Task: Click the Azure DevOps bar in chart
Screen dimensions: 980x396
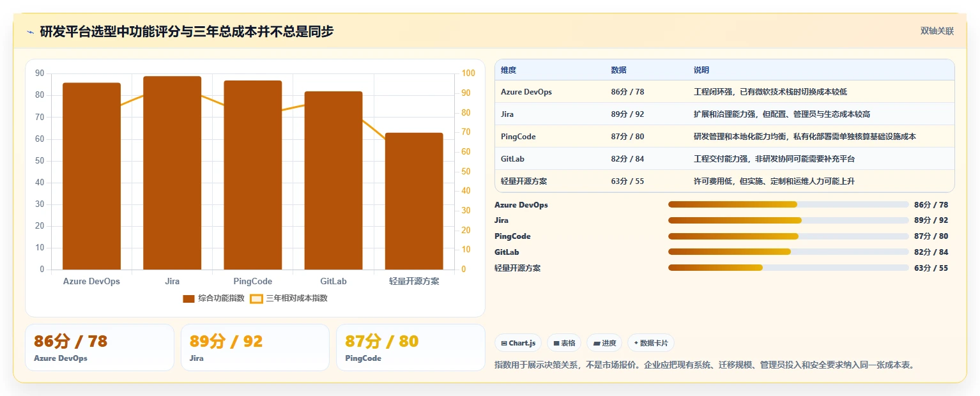Action: coord(91,176)
